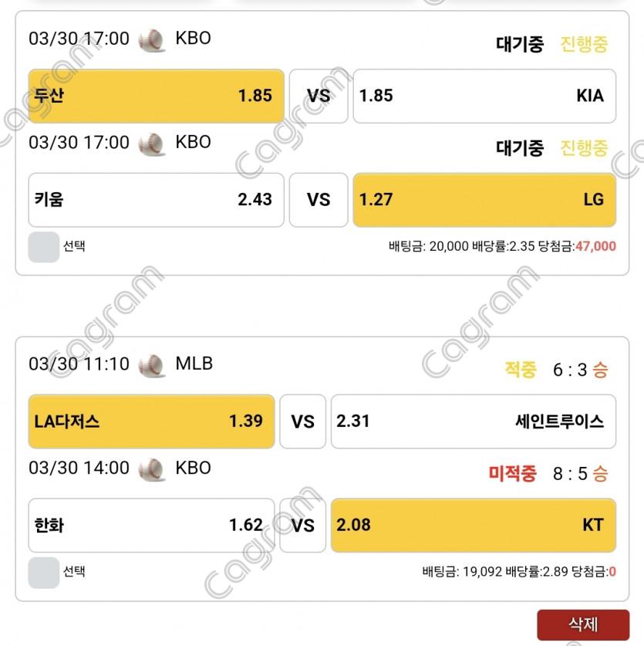Click baseball icon for 한화 vs KT match
Viewport: 644px width, 646px height.
pos(152,468)
